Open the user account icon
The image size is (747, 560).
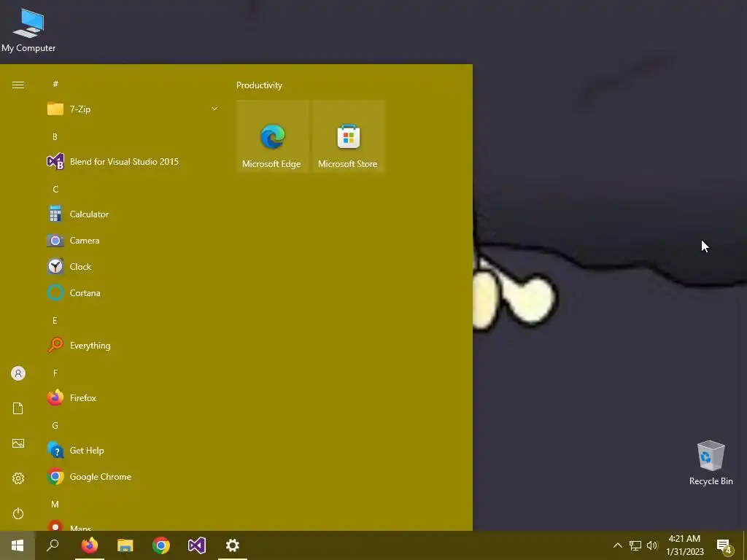pos(18,373)
